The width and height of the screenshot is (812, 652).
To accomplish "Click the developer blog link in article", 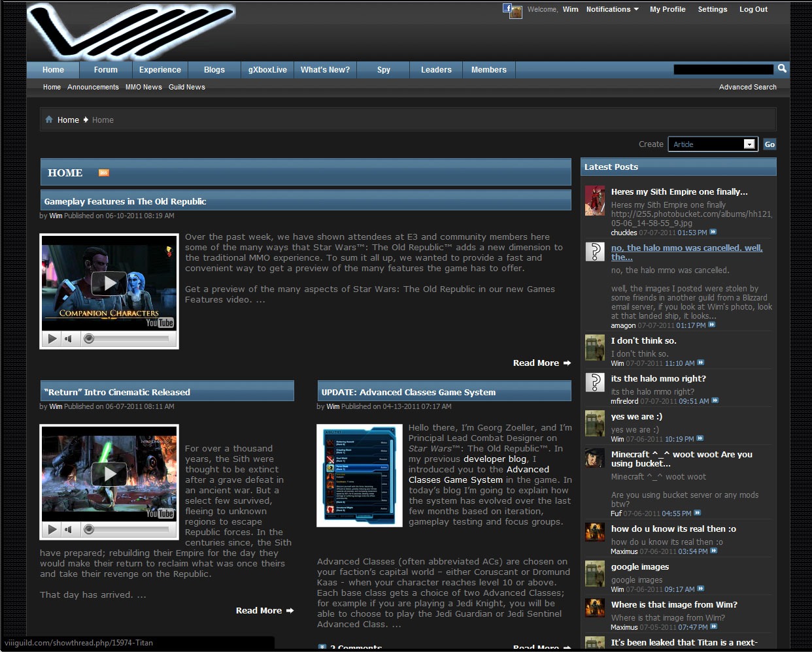I will [495, 459].
